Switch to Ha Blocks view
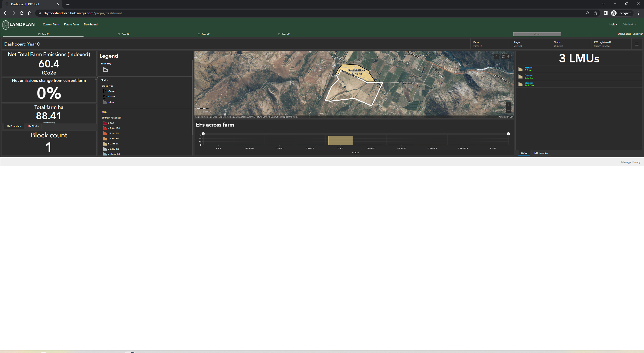The width and height of the screenshot is (644, 353). (33, 126)
